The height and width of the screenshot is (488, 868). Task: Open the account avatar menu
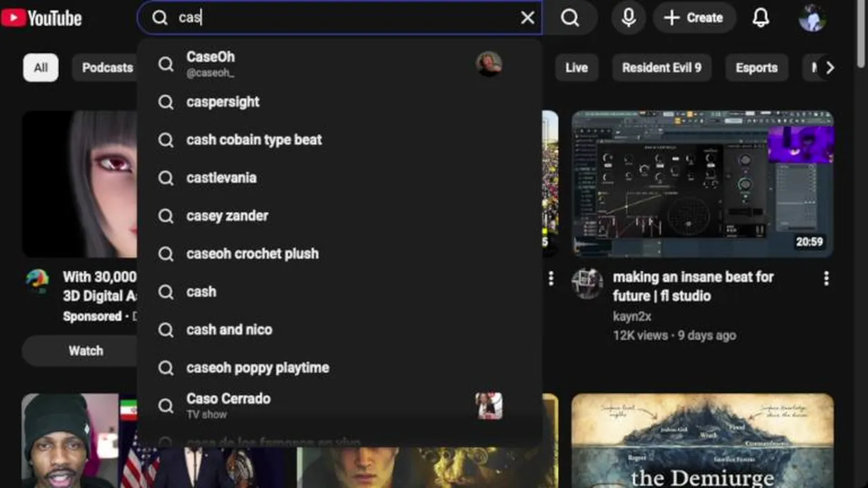[x=812, y=18]
